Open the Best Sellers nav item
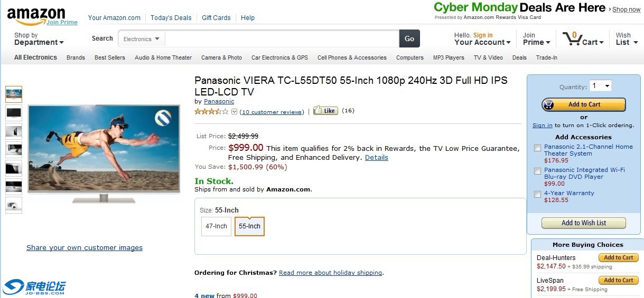 109,57
